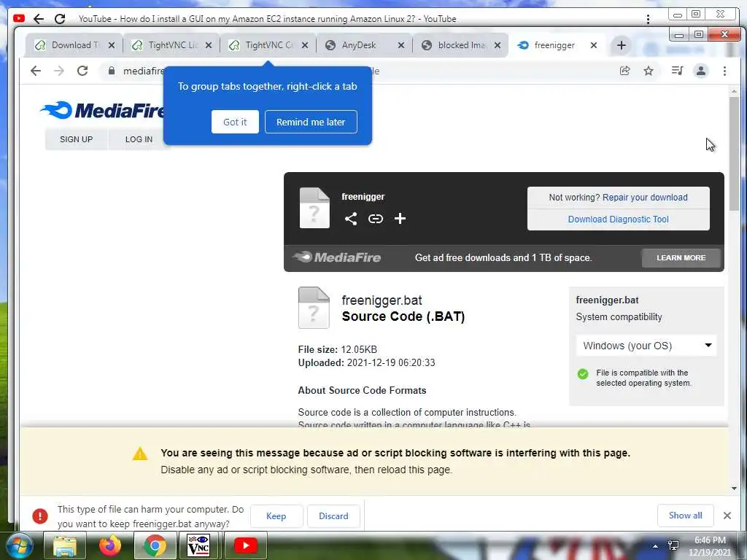Click the 'Source Code (.BAT)' heading

403,316
